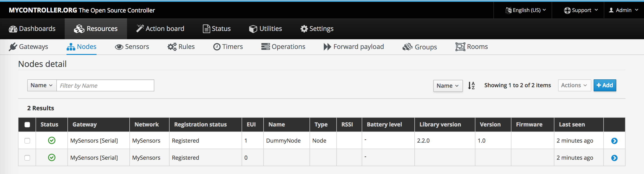Click the Rooms frame icon
This screenshot has height=174, width=644.
(x=460, y=47)
